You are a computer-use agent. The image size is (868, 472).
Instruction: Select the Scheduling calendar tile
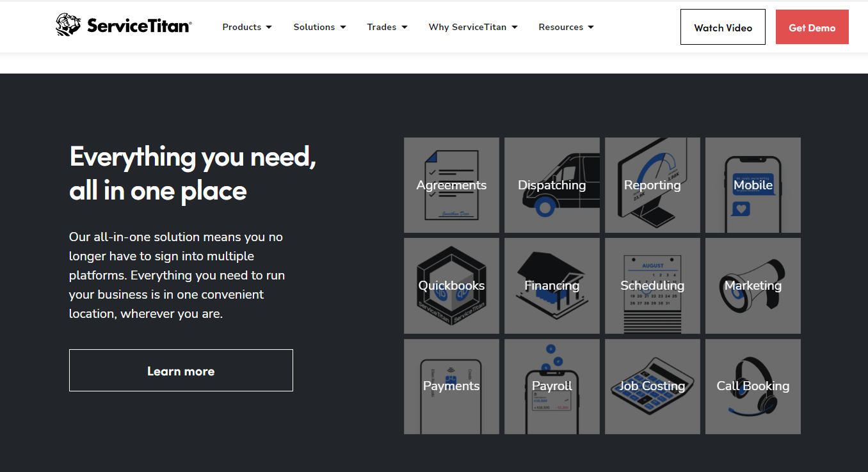(x=652, y=286)
